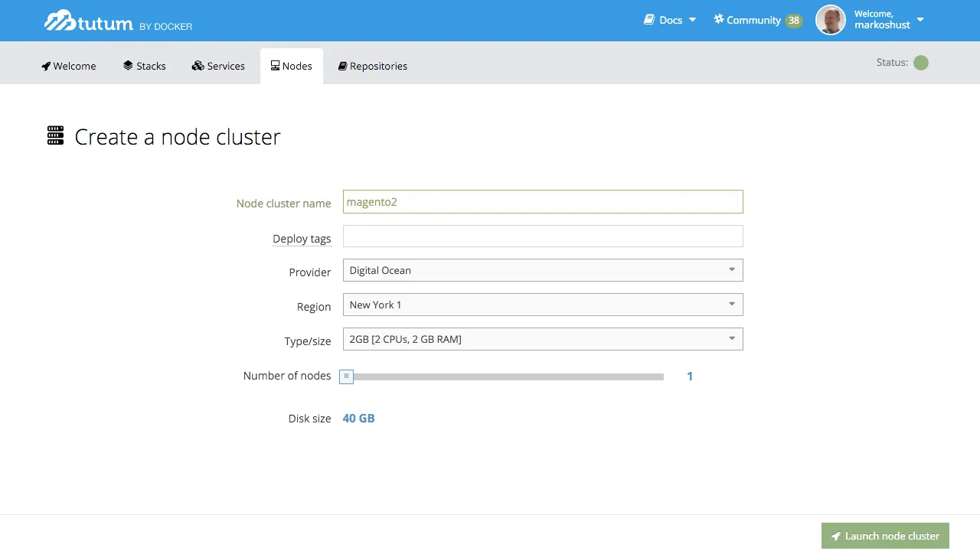Expand the markoshust account menu chevron
Screen dimensions: 980x551
[x=920, y=21]
